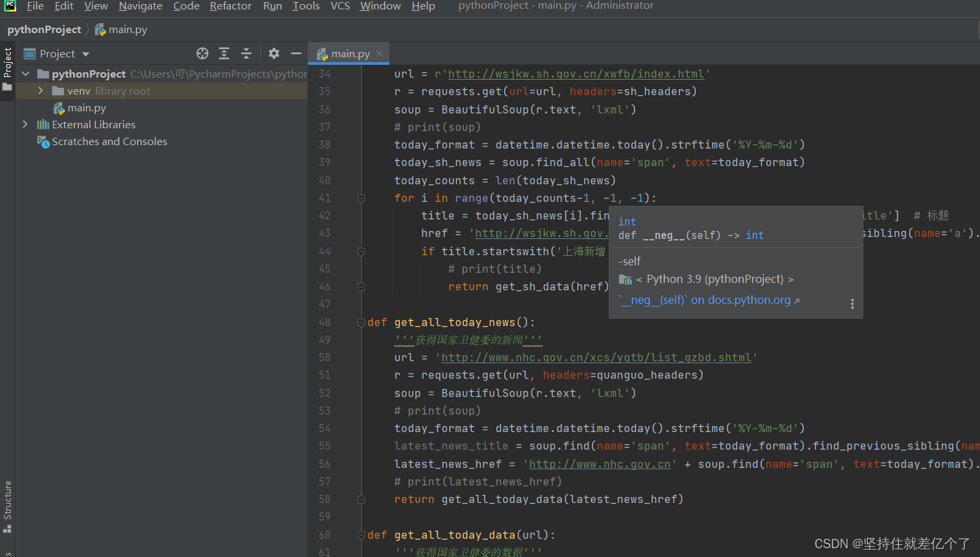Open the Navigate menu
Image resolution: width=980 pixels, height=557 pixels.
[140, 6]
